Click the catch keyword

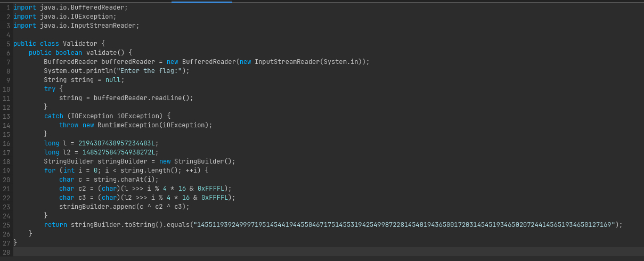click(x=53, y=116)
